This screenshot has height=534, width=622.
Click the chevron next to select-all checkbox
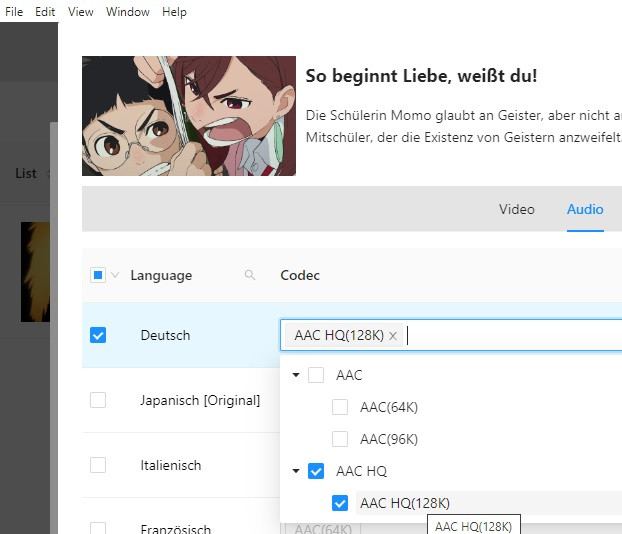tap(115, 276)
